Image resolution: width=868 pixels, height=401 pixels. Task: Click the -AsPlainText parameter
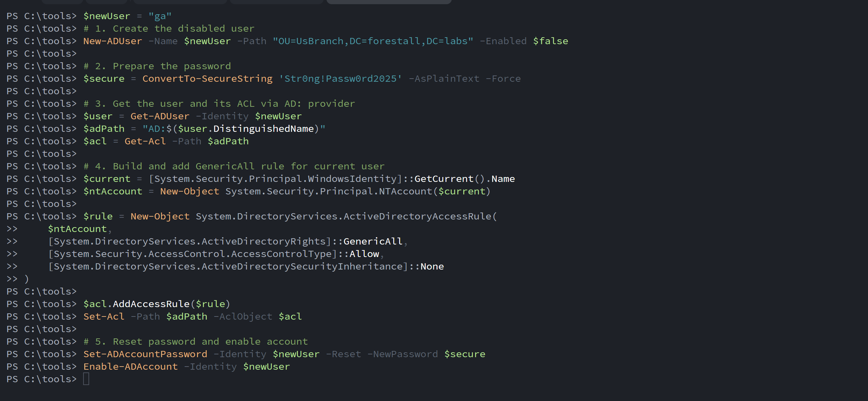(444, 79)
